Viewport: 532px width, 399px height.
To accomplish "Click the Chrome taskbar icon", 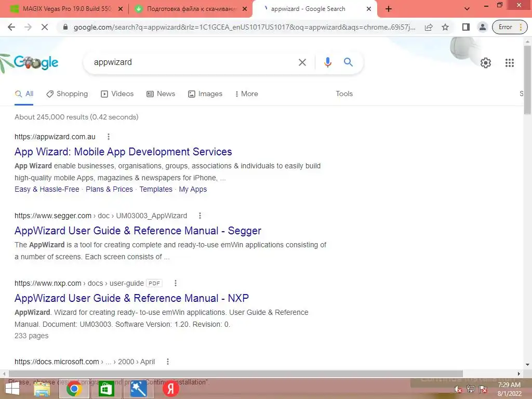I will pyautogui.click(x=74, y=389).
